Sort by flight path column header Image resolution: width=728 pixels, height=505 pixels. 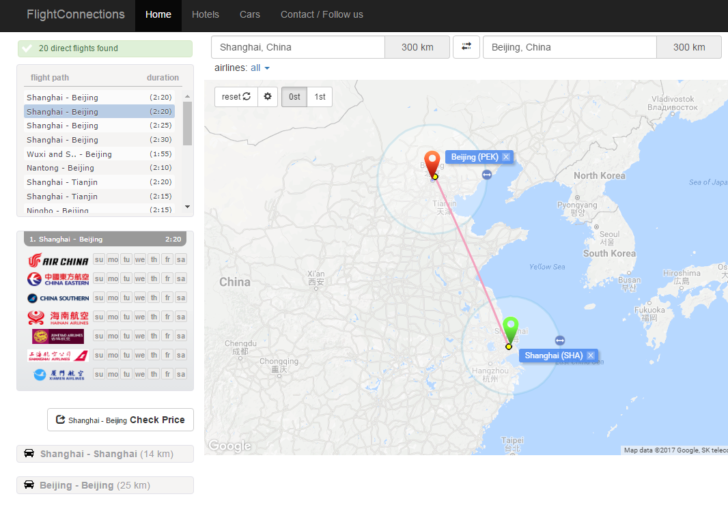[50, 78]
